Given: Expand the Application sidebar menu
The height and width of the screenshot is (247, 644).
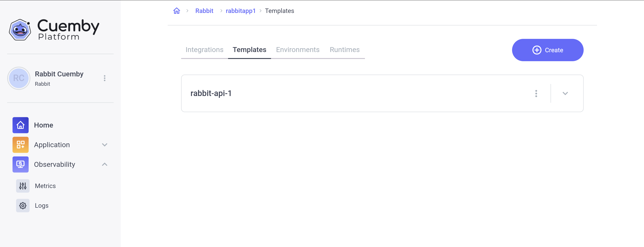Looking at the screenshot, I should tap(104, 144).
